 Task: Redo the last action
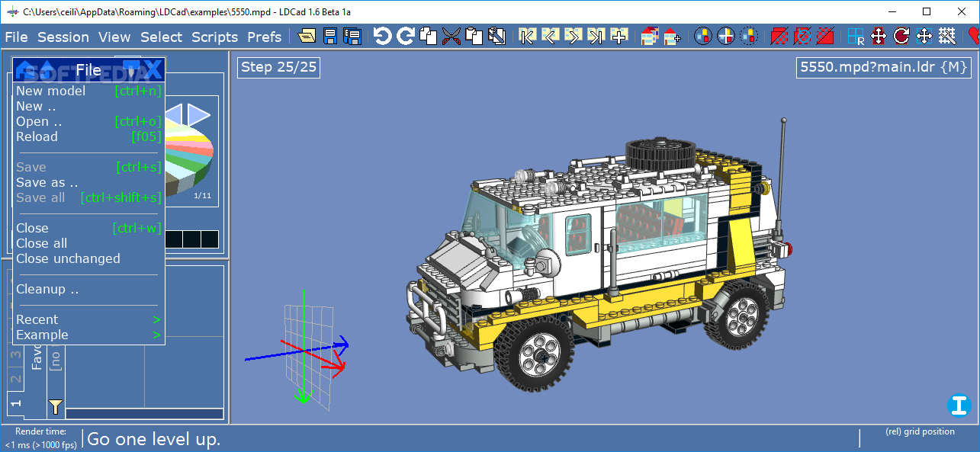point(406,36)
